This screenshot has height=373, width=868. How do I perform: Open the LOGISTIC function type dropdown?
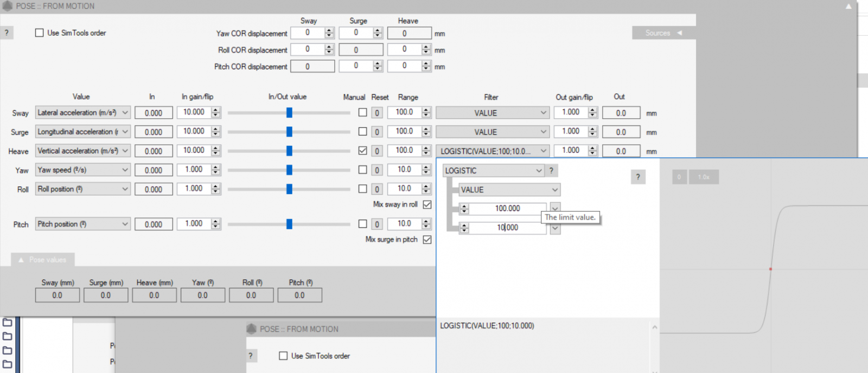click(493, 170)
